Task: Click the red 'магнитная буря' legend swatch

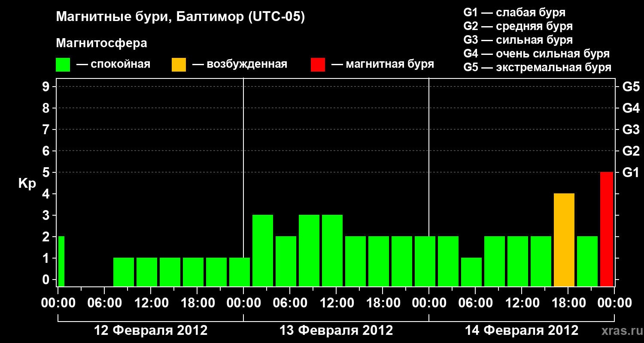Action: pos(318,65)
